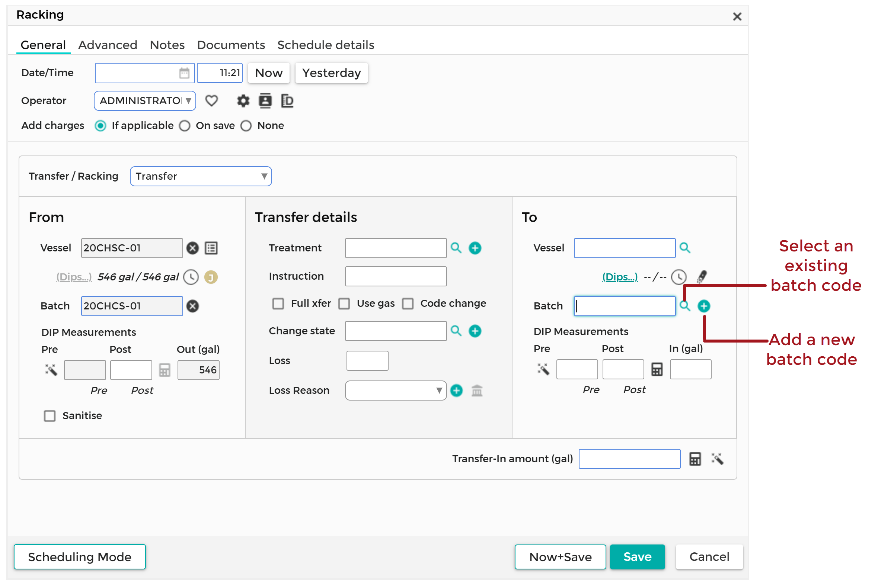Clear the 20CHCS-01 batch with the X icon
878x588 pixels.
[193, 306]
